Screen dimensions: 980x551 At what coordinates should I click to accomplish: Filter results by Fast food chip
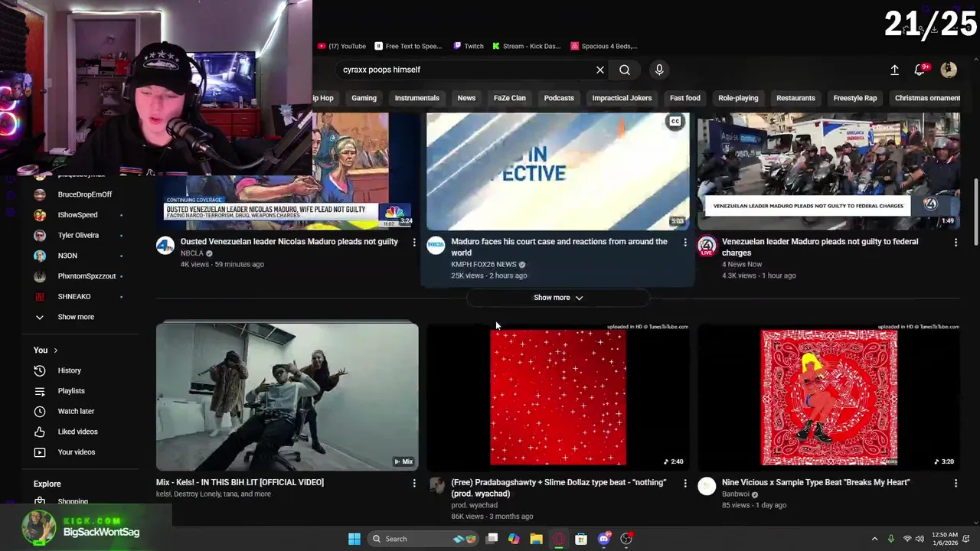coord(684,98)
